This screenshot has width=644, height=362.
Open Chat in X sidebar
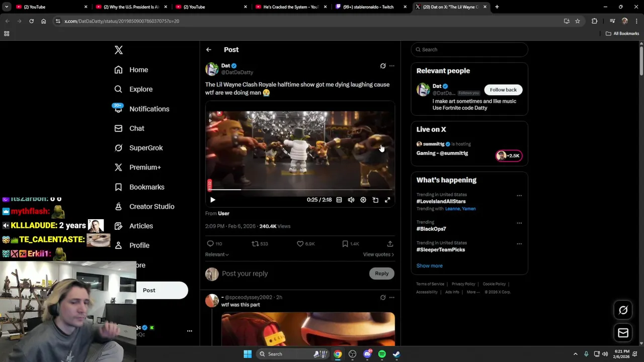tap(129, 128)
